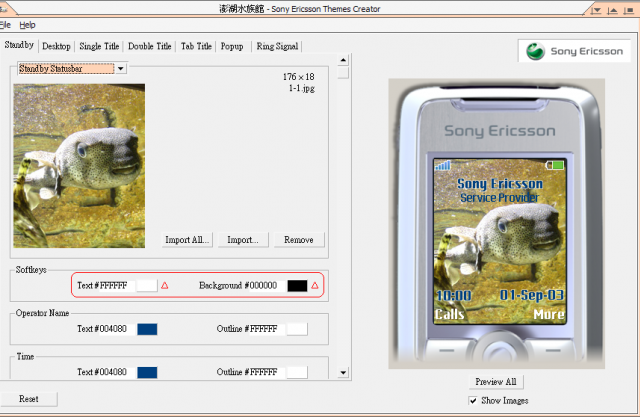Click the Sony Ericsson logo icon

[535, 51]
